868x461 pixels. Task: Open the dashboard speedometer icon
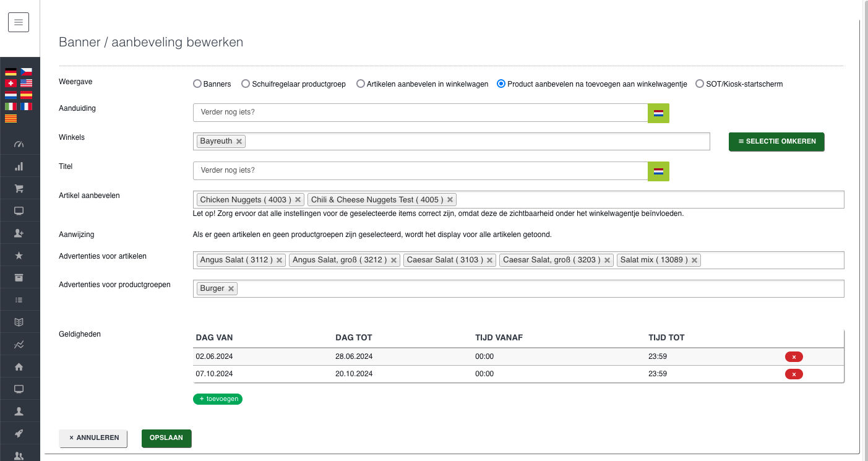19,144
